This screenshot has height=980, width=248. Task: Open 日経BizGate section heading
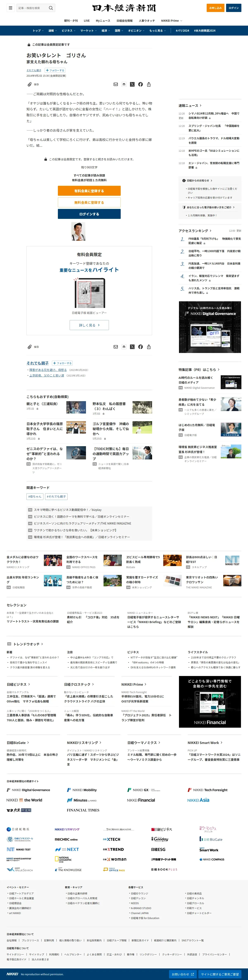18,743
